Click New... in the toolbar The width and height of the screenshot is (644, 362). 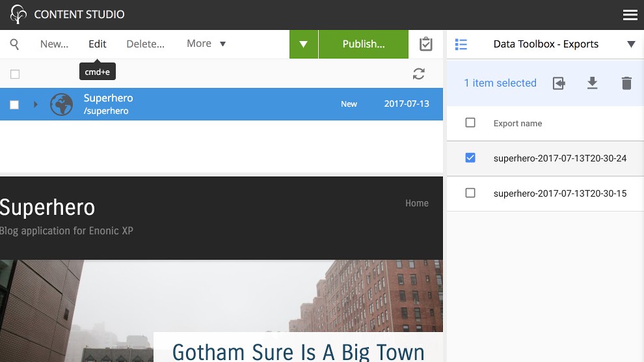point(54,44)
